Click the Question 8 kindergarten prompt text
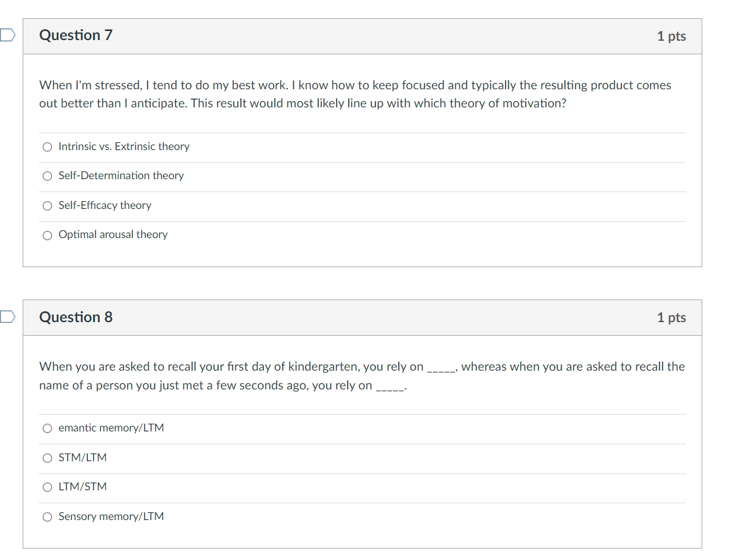This screenshot has width=756, height=555. pos(362,376)
